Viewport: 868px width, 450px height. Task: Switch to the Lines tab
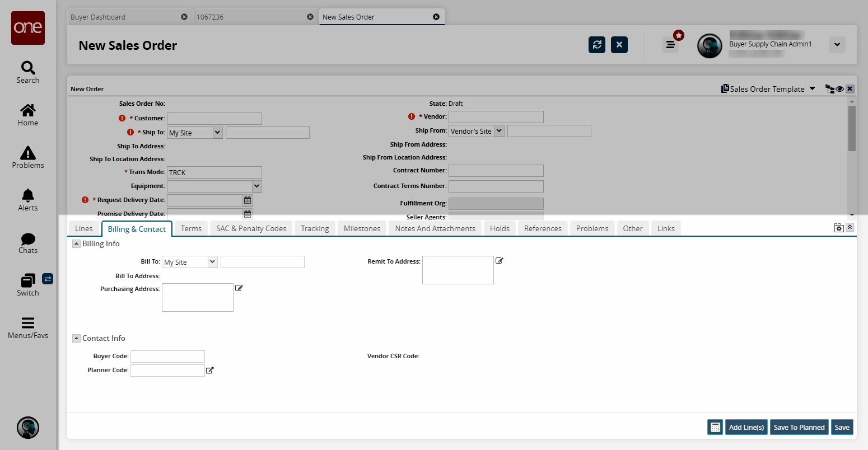coord(84,228)
